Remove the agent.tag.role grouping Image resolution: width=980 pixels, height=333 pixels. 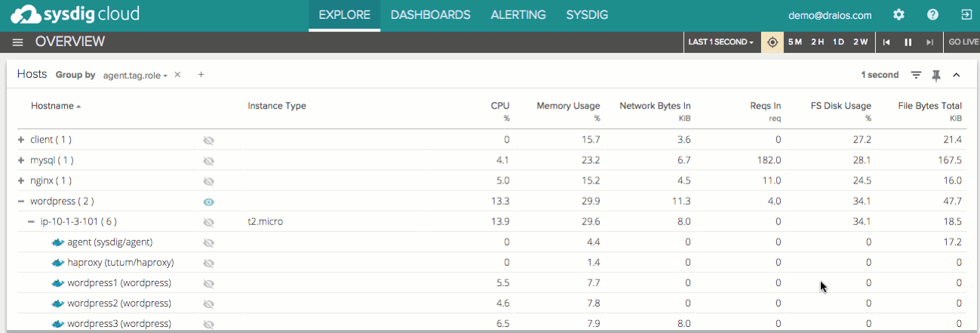[x=177, y=75]
